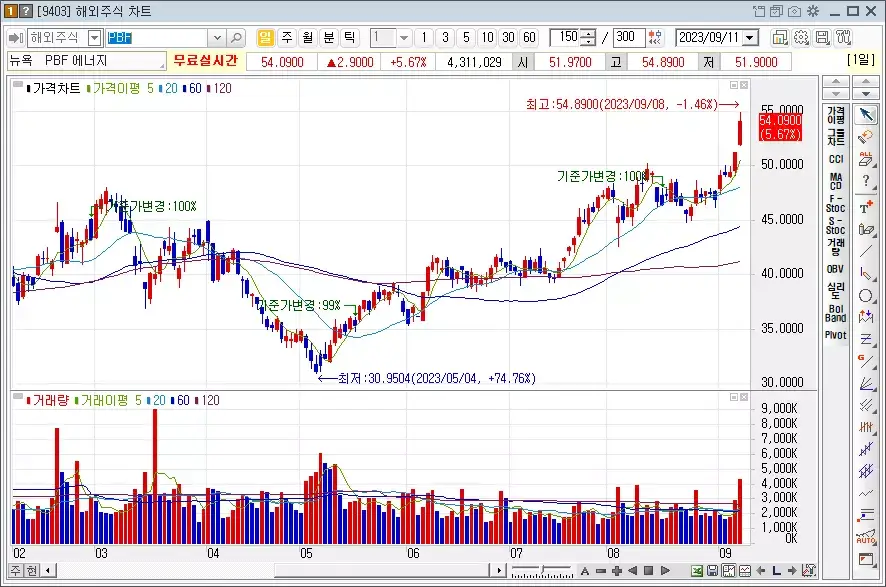886x587 pixels.
Task: Set interval preset to 5
Action: (466, 38)
